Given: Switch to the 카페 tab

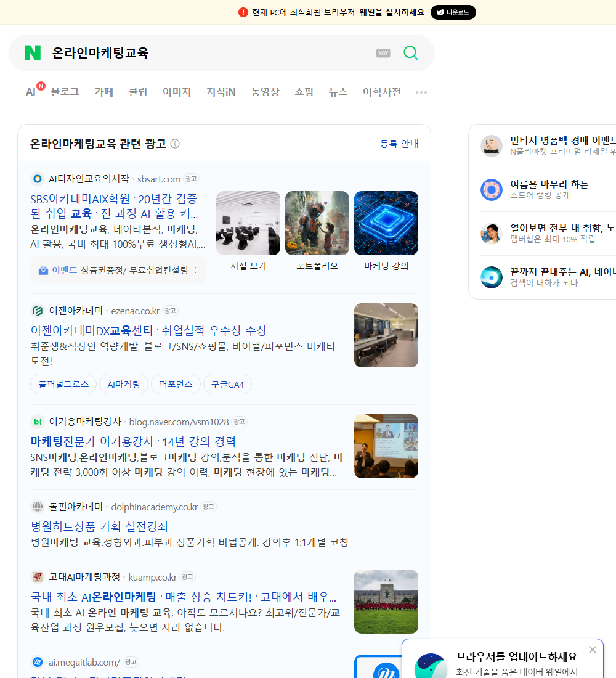Looking at the screenshot, I should pos(103,92).
